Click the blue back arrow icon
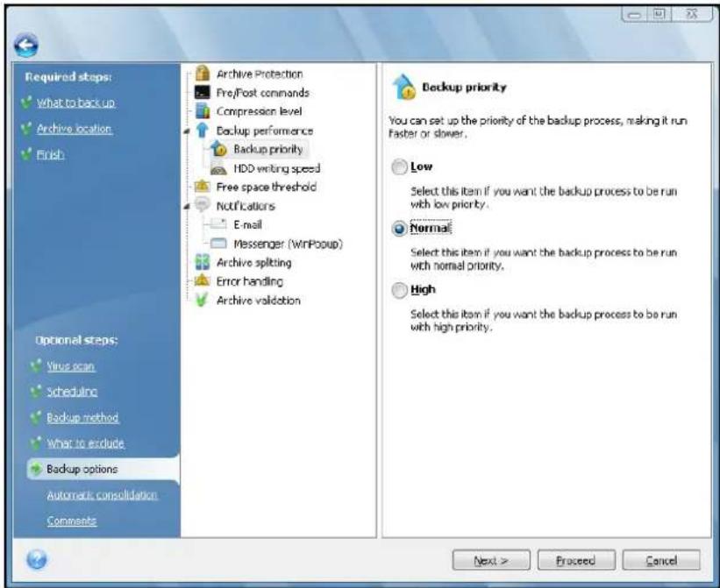 [26, 46]
